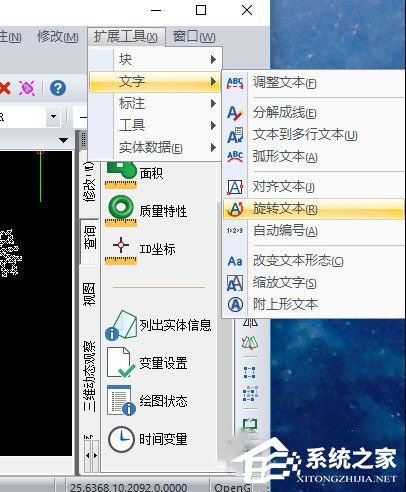406x492 pixels.
Task: Click the green rectangle icon at toolbar bottom
Action: pos(250,424)
